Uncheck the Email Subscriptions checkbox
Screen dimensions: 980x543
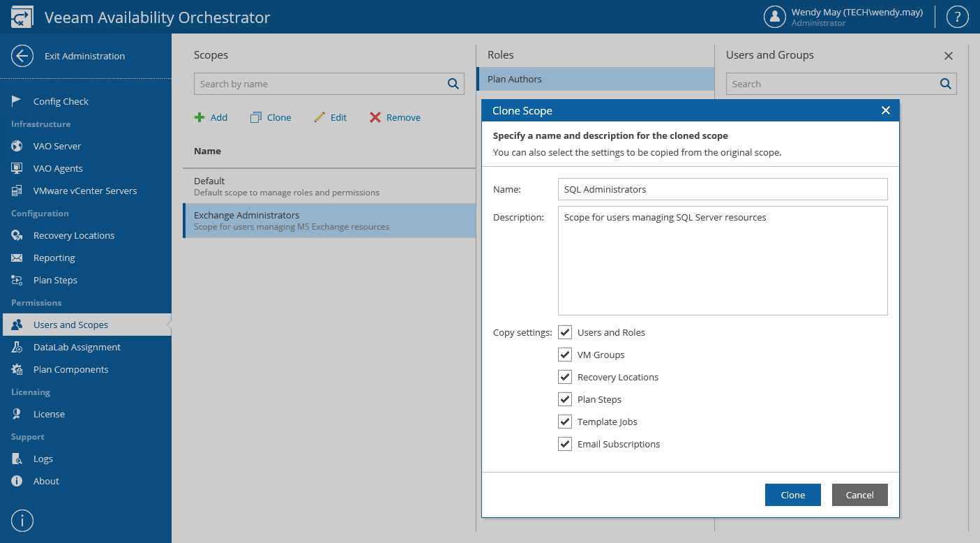click(x=565, y=444)
